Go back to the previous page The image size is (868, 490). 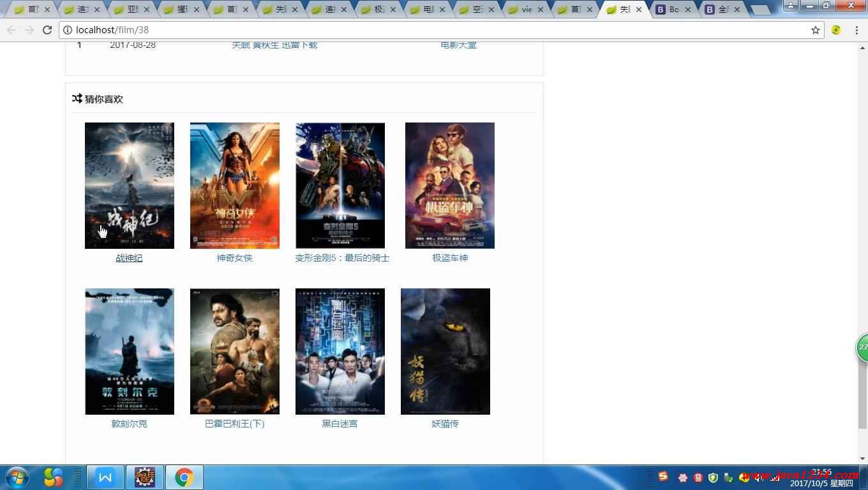click(11, 30)
